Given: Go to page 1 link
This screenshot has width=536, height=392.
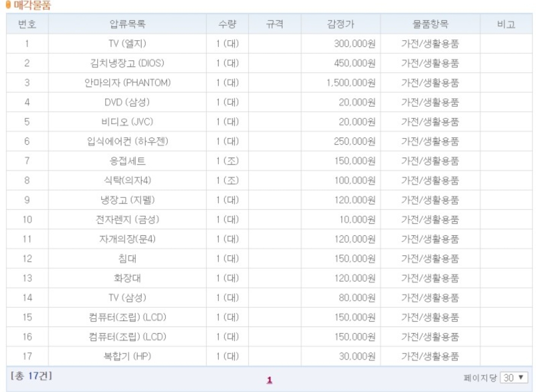Looking at the screenshot, I should [269, 380].
